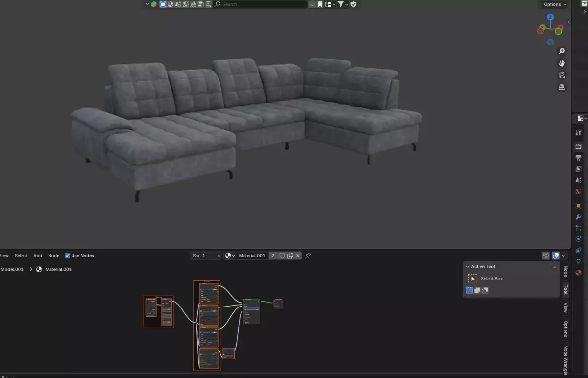Open the Select menu in node editor

point(21,256)
